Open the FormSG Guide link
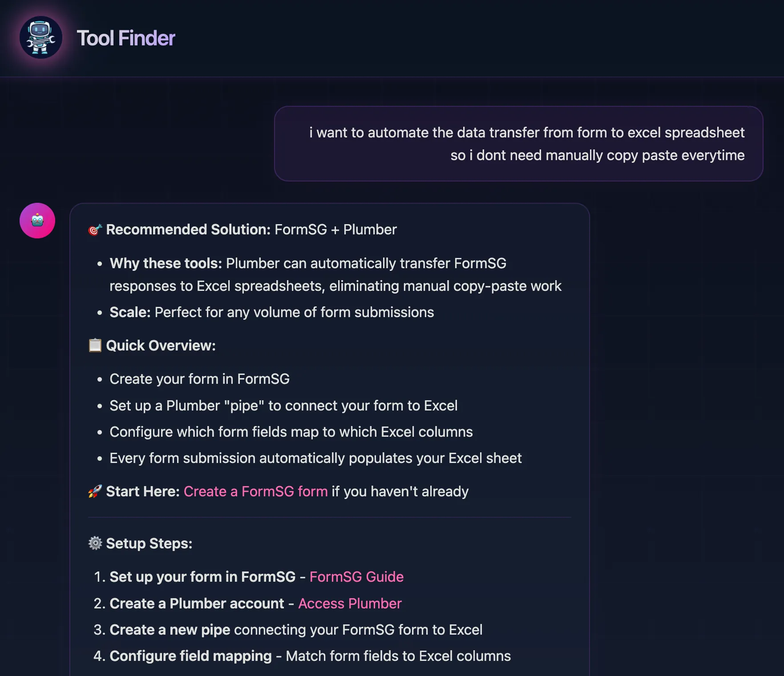 click(x=356, y=577)
